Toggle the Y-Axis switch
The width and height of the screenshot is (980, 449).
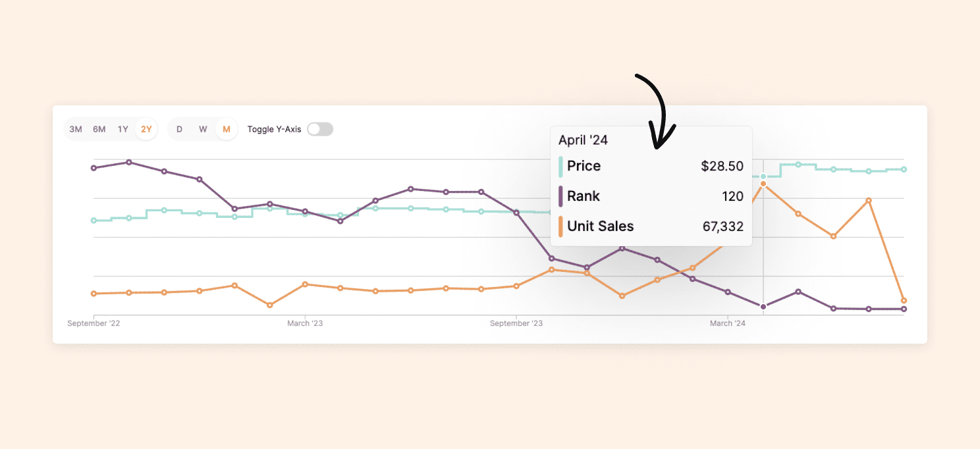coord(320,129)
